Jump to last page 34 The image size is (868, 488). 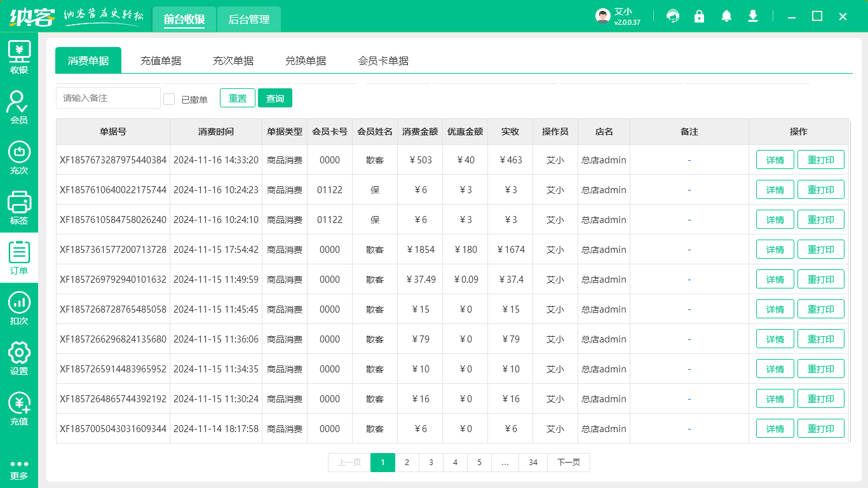click(533, 463)
